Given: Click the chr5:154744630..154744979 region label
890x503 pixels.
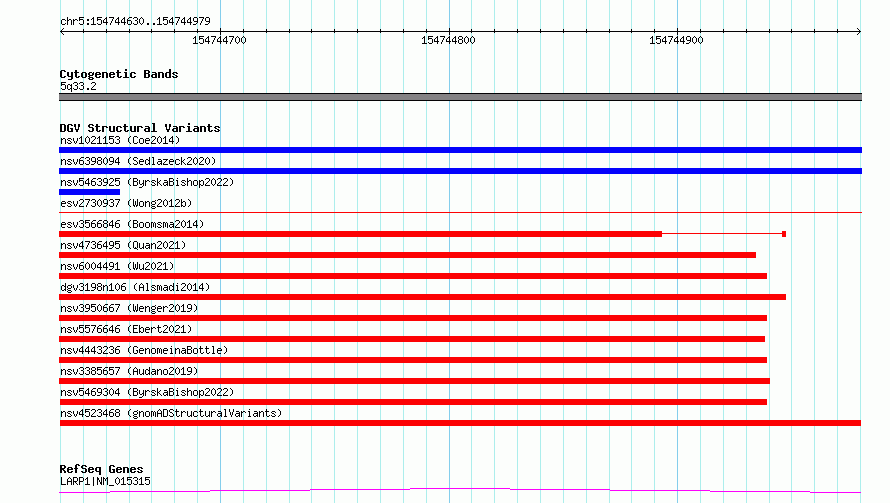Looking at the screenshot, I should coord(135,21).
